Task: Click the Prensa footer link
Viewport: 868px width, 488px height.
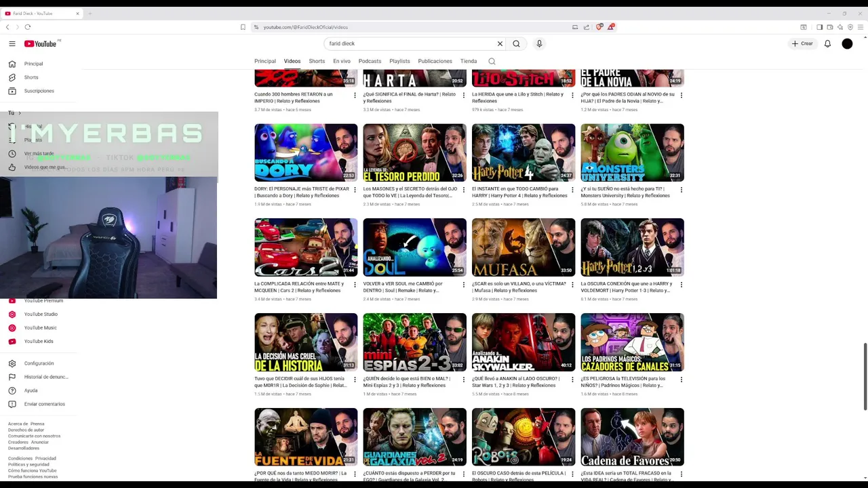Action: (x=37, y=424)
